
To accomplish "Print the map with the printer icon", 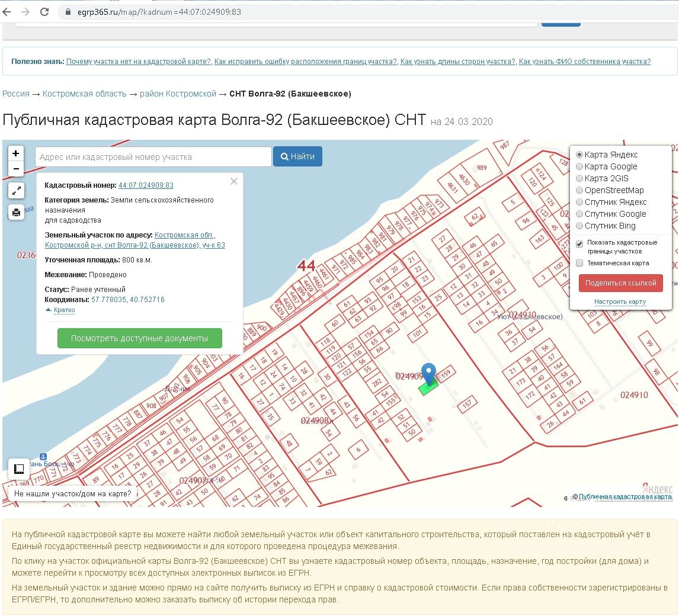I will pos(16,212).
